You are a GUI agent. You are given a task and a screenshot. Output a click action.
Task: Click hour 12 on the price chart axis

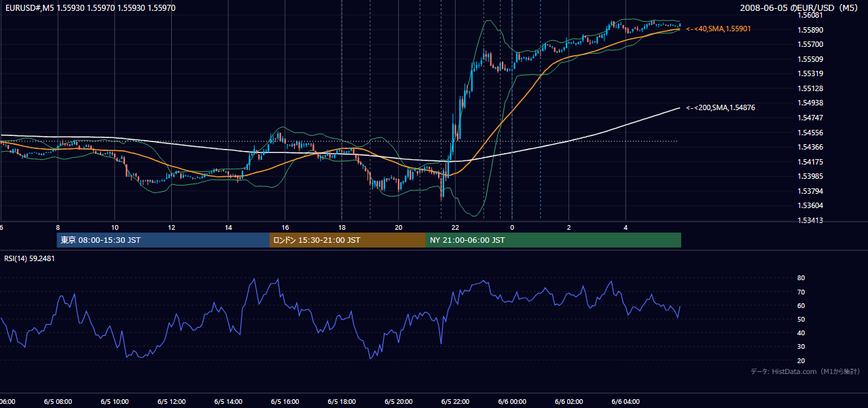tap(171, 228)
